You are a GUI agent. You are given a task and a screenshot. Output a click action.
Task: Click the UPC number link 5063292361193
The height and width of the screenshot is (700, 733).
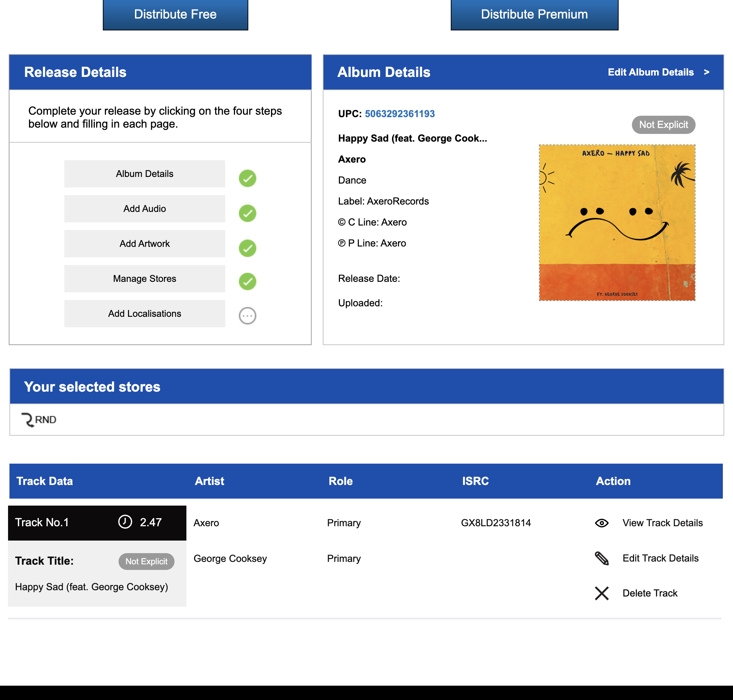(x=399, y=114)
